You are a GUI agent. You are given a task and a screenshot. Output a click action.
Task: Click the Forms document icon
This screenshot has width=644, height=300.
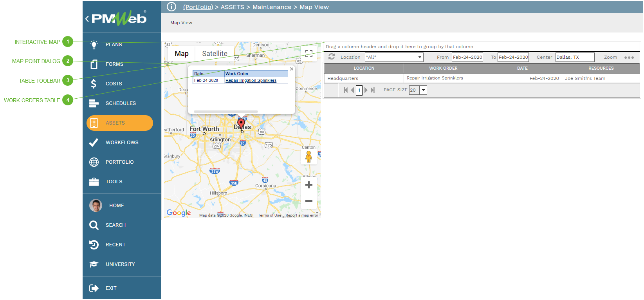(94, 64)
